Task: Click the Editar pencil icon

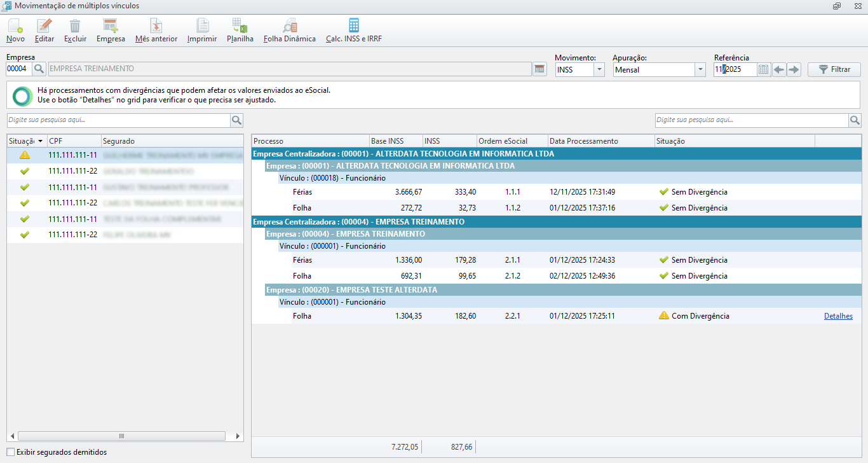Action: click(44, 27)
